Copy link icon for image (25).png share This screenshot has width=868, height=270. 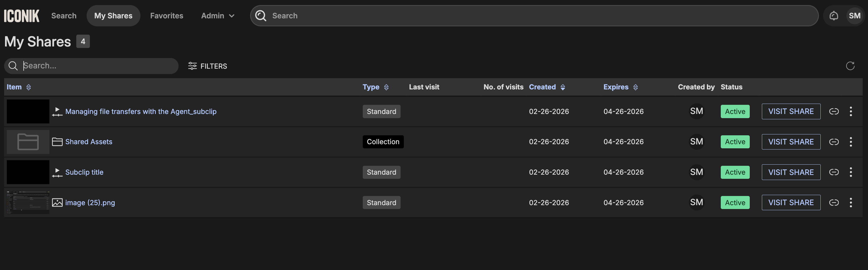(x=834, y=202)
